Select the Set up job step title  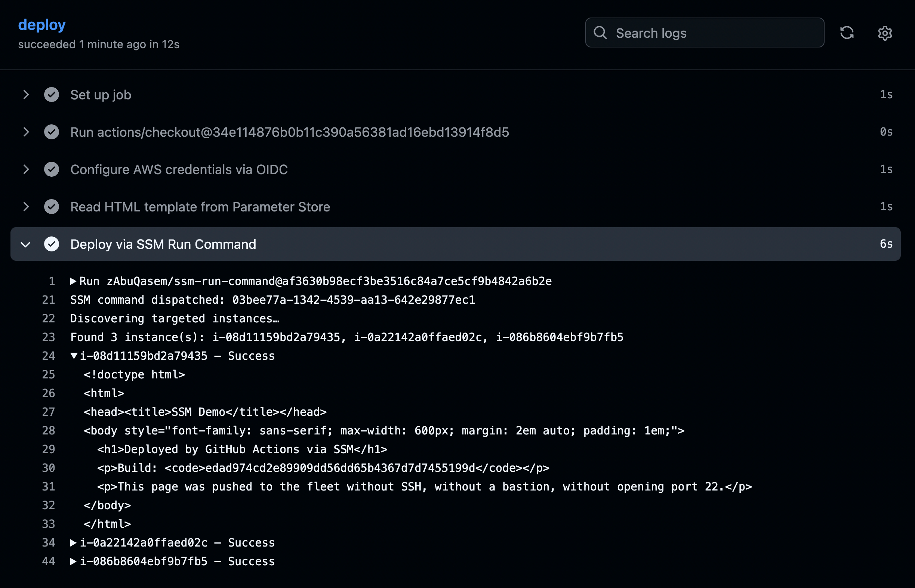click(101, 95)
